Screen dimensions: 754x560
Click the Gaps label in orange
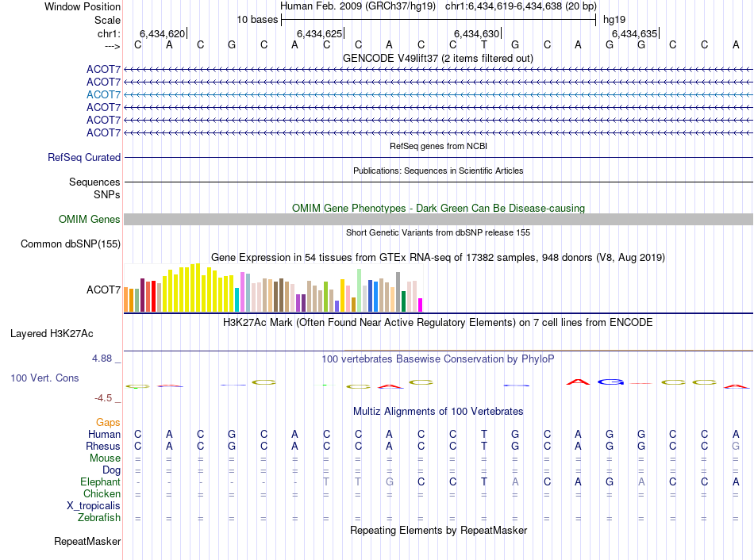click(x=108, y=423)
